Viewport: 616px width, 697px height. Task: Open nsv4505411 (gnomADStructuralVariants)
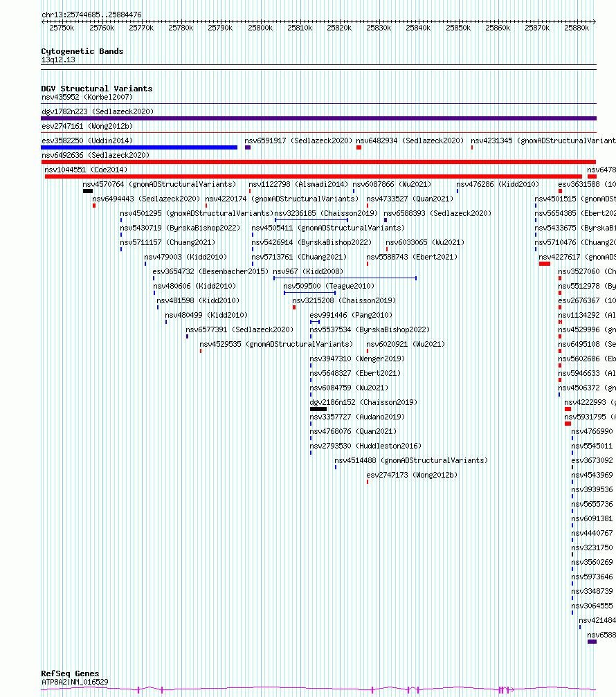pos(329,228)
